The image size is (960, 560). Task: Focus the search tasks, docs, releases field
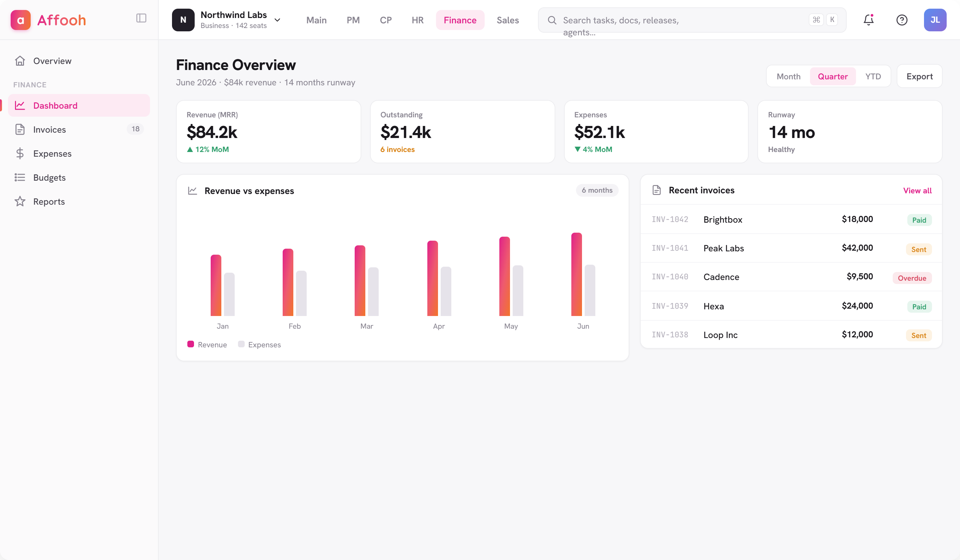(692, 20)
